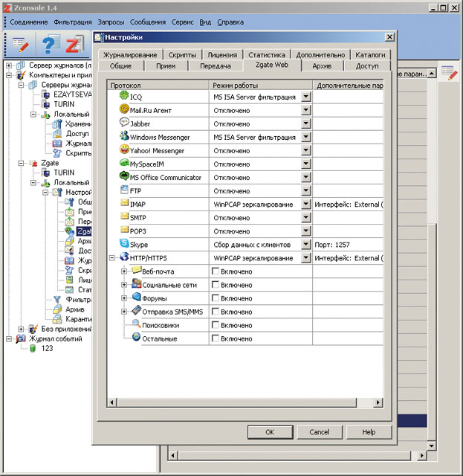Viewport: 463px width, 476px height.
Task: Enable the Отправка SMS/MMS Включено checkbox
Action: 215,311
